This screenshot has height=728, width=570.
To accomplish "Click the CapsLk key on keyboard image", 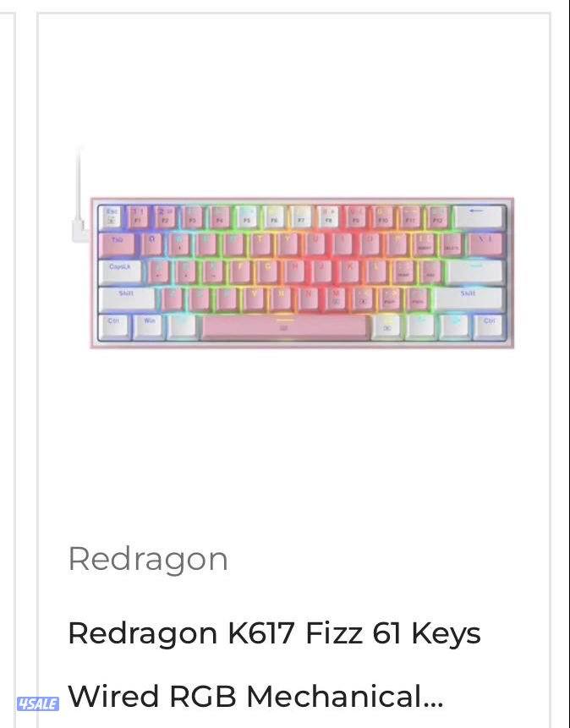I will (x=120, y=271).
